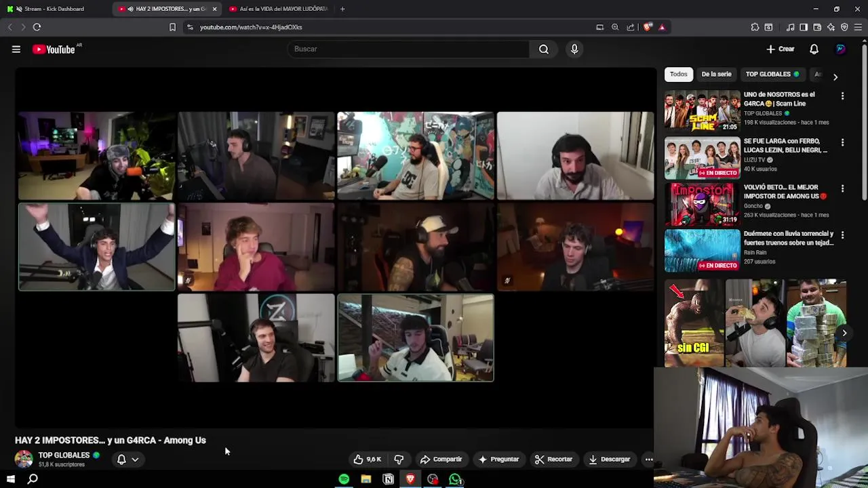The height and width of the screenshot is (488, 868).
Task: Open the TOP GLOBALES channel name link
Action: (x=64, y=455)
